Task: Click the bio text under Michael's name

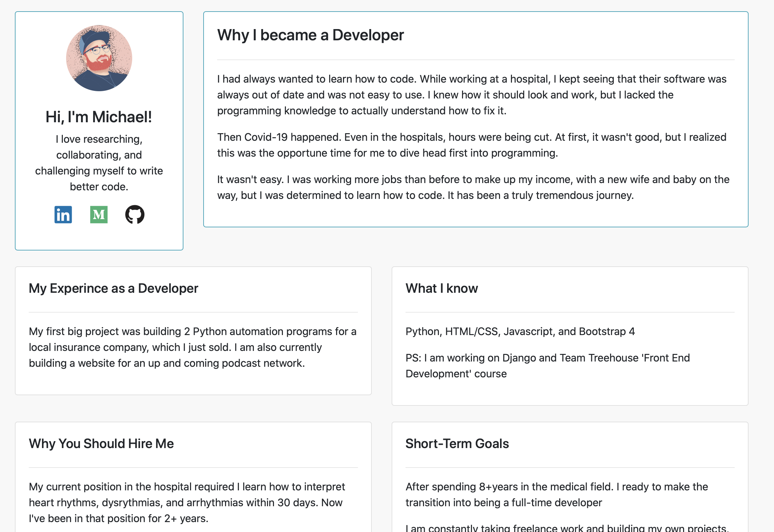Action: (x=99, y=163)
